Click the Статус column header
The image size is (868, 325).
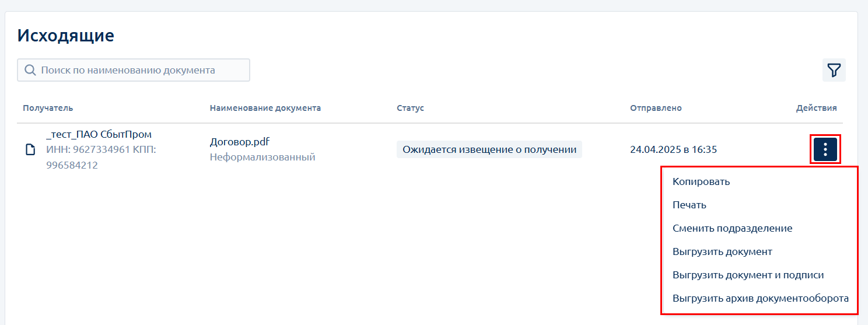pyautogui.click(x=410, y=108)
